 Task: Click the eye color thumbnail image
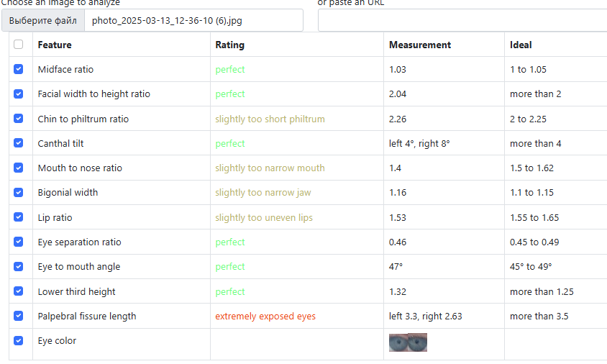[408, 342]
